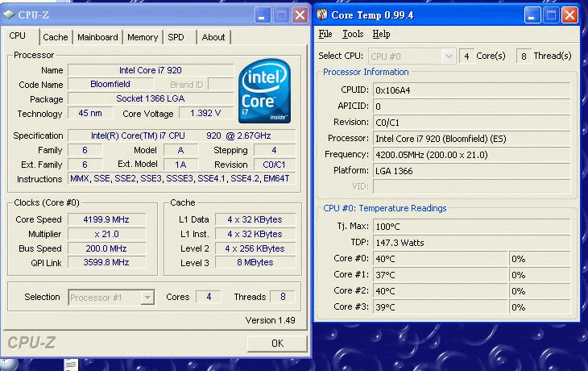Click the Code Name value Bloomfield

tap(110, 84)
